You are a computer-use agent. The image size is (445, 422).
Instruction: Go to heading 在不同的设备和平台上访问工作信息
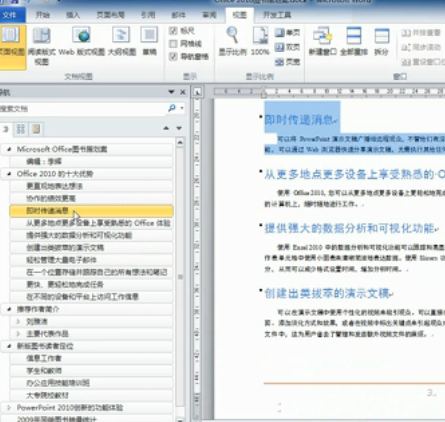(91, 297)
